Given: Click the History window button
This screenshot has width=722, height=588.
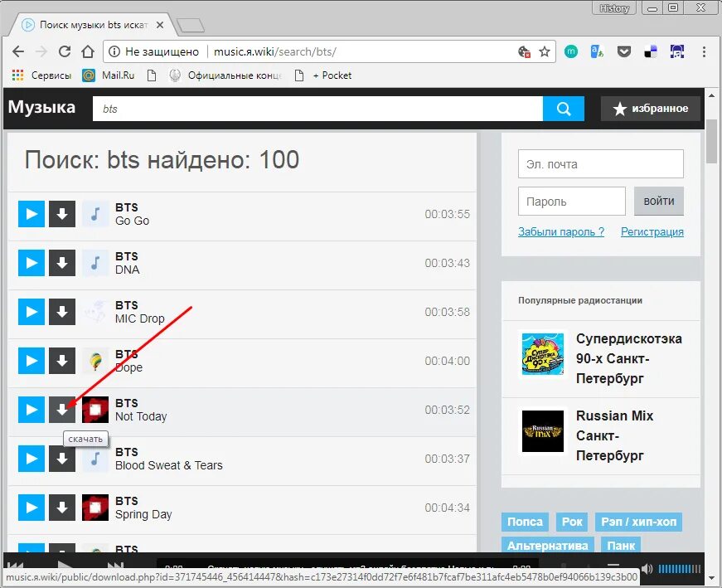Looking at the screenshot, I should coord(614,8).
